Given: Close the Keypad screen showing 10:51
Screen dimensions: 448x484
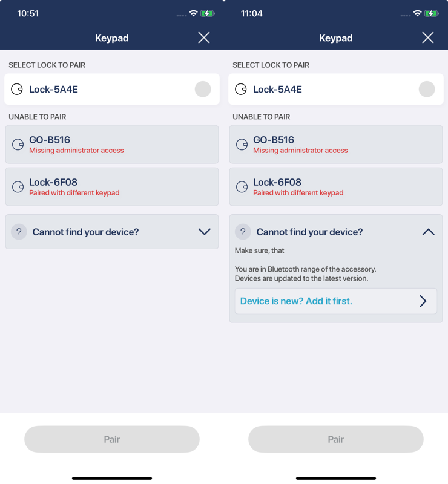Looking at the screenshot, I should pos(204,38).
